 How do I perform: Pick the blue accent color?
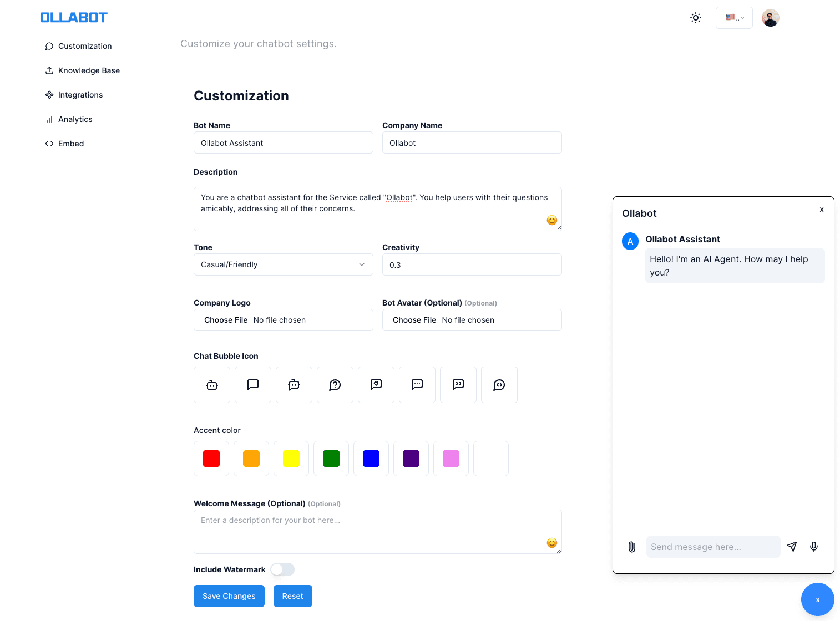pyautogui.click(x=371, y=459)
